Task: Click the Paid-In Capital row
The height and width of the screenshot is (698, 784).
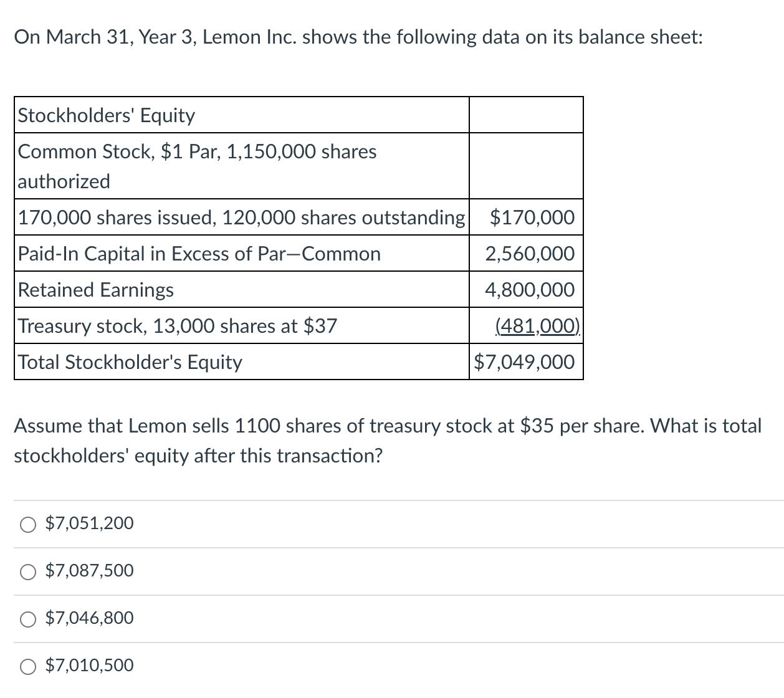Action: coord(199,254)
